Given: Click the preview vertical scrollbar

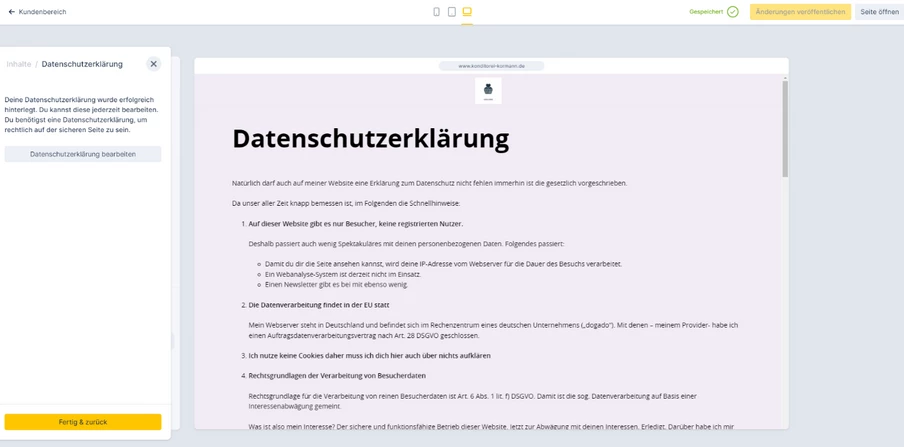Looking at the screenshot, I should coord(785,130).
